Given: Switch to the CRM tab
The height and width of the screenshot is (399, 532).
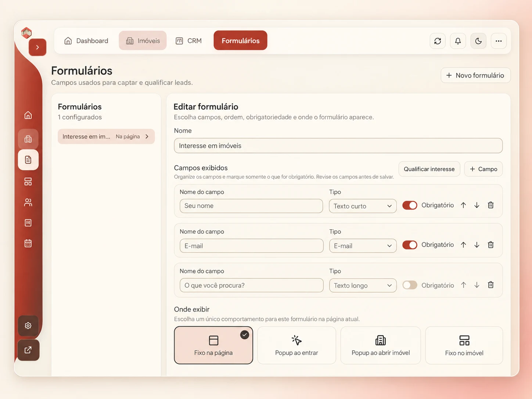Looking at the screenshot, I should pos(188,41).
